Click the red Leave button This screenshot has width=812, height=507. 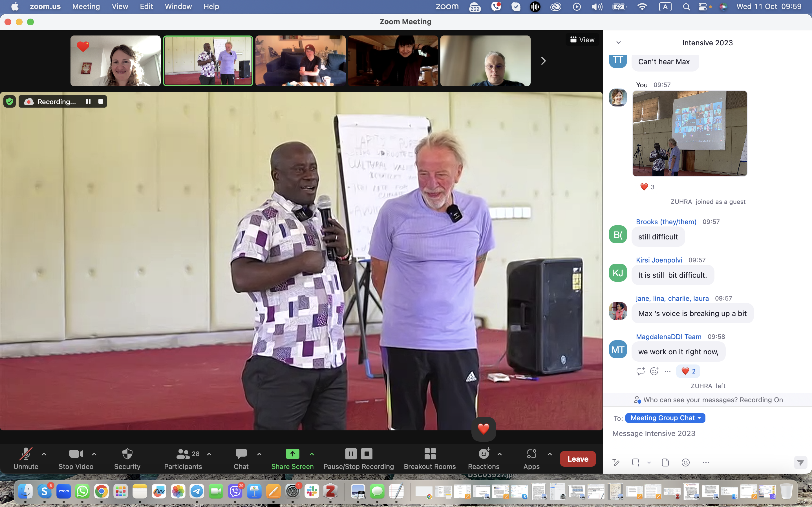click(x=577, y=459)
